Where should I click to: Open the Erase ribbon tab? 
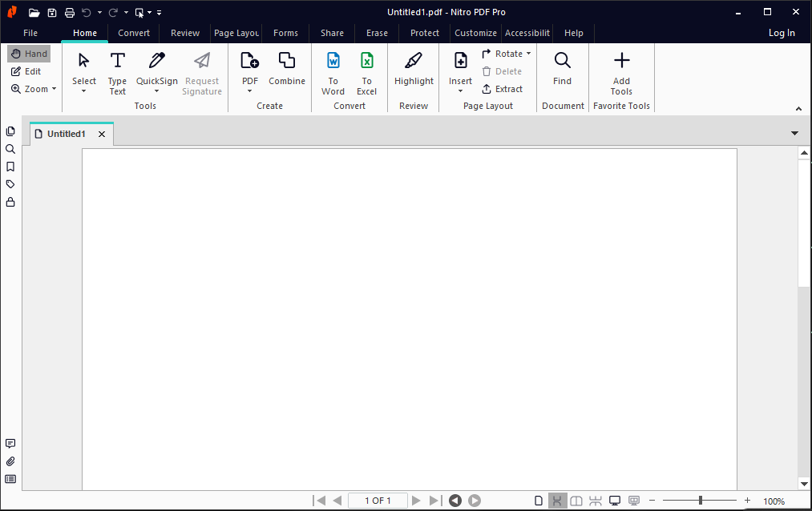coord(377,33)
